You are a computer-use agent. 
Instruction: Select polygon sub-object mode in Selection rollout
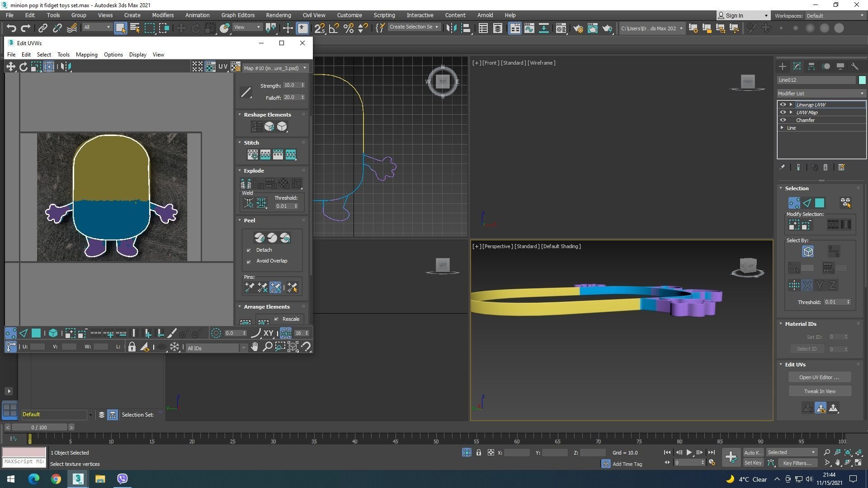click(x=820, y=203)
